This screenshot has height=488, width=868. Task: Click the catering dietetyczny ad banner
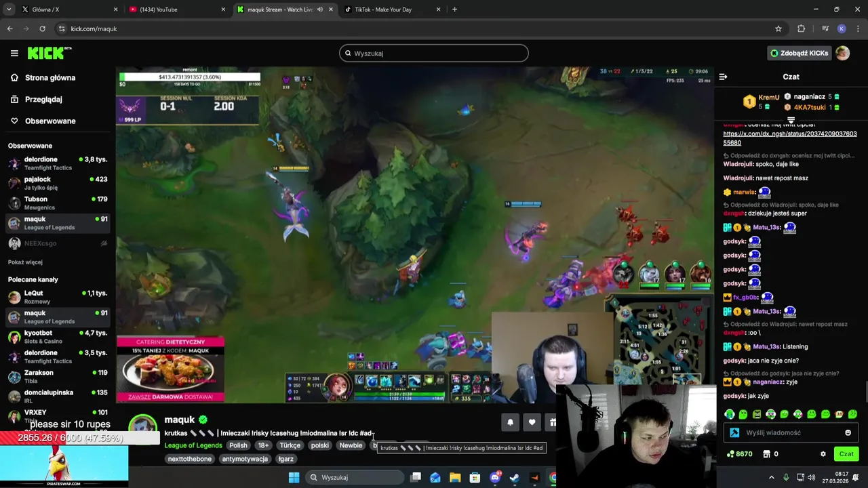(x=170, y=369)
